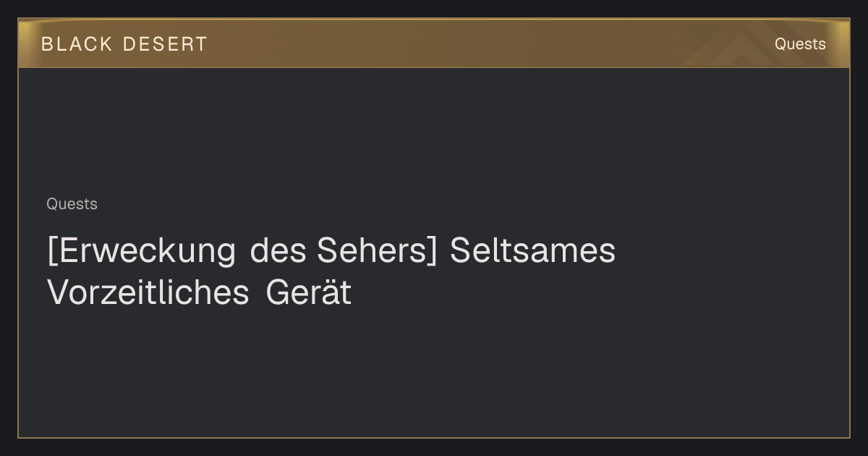Click the word "DESERT" in the logo
The width and height of the screenshot is (868, 456).
click(166, 44)
